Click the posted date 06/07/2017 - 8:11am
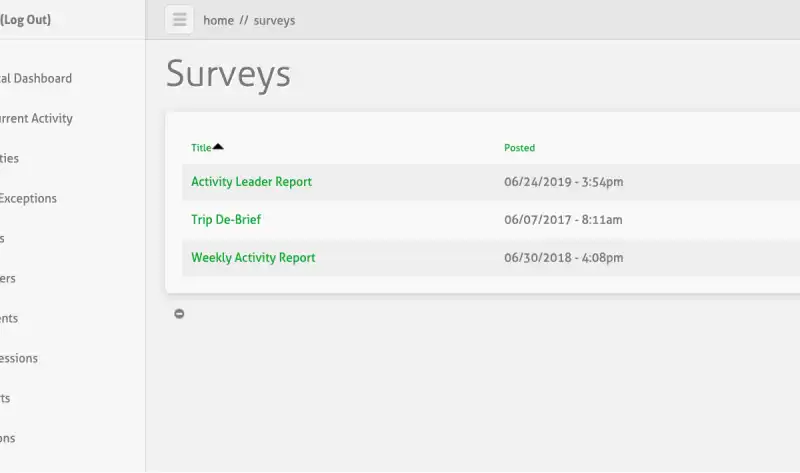 coord(563,220)
